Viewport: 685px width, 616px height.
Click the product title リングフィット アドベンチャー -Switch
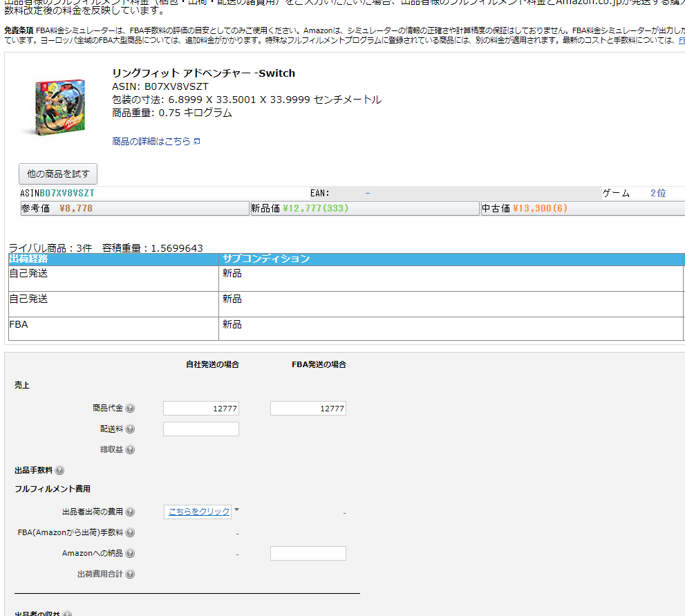[204, 73]
